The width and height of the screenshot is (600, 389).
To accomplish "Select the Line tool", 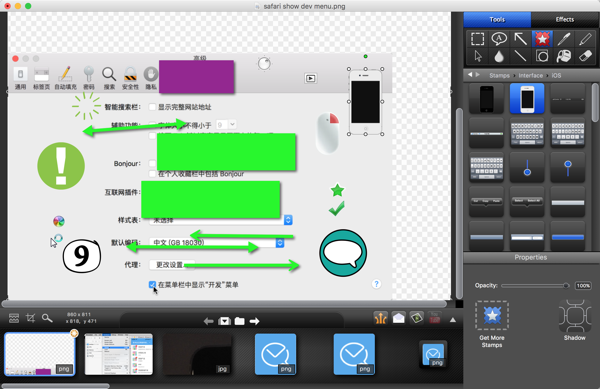I will click(520, 56).
